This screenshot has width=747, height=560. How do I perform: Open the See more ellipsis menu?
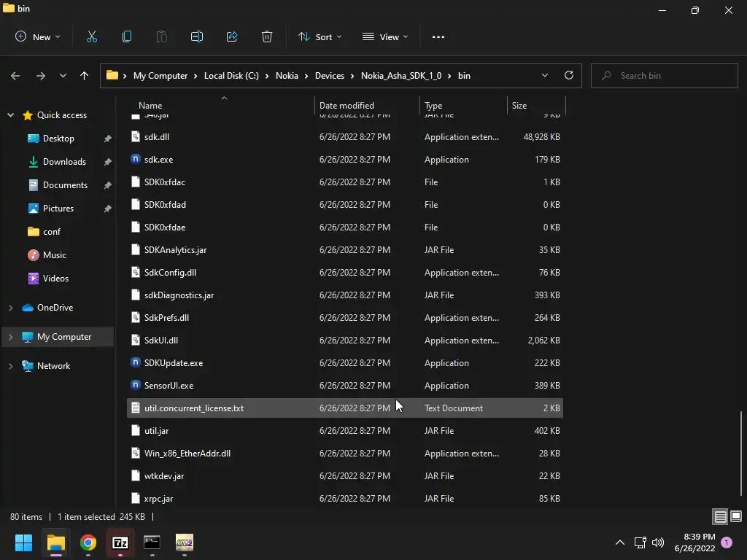pyautogui.click(x=438, y=36)
